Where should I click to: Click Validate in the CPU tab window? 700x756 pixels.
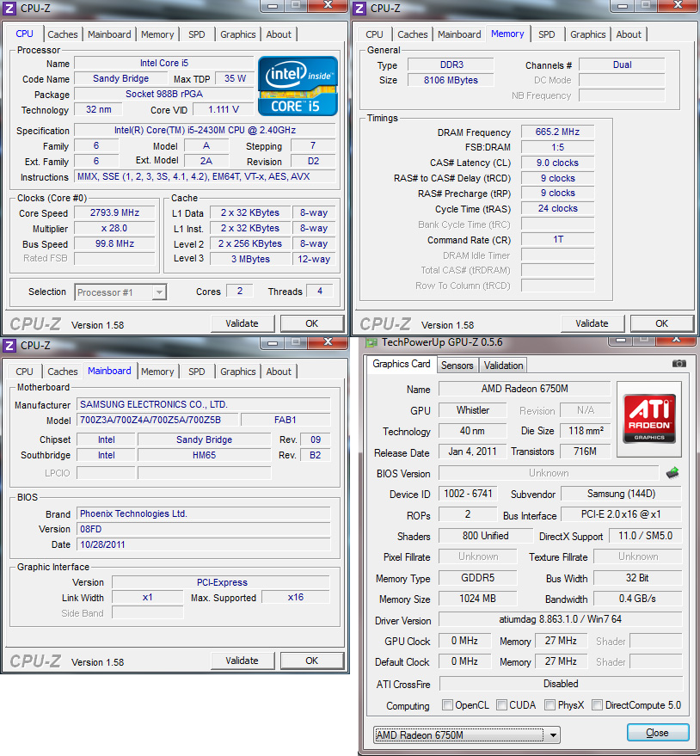pos(242,323)
